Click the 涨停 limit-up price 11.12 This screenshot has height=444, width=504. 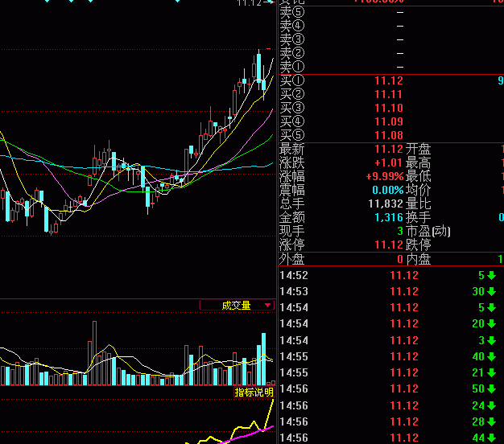(x=389, y=245)
